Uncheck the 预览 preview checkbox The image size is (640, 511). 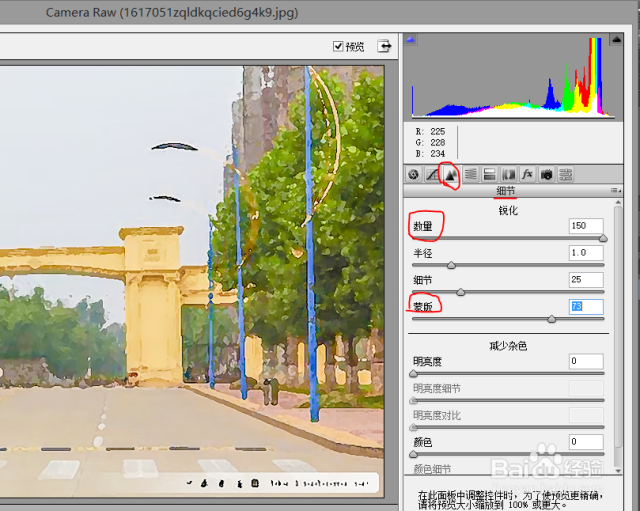point(338,46)
